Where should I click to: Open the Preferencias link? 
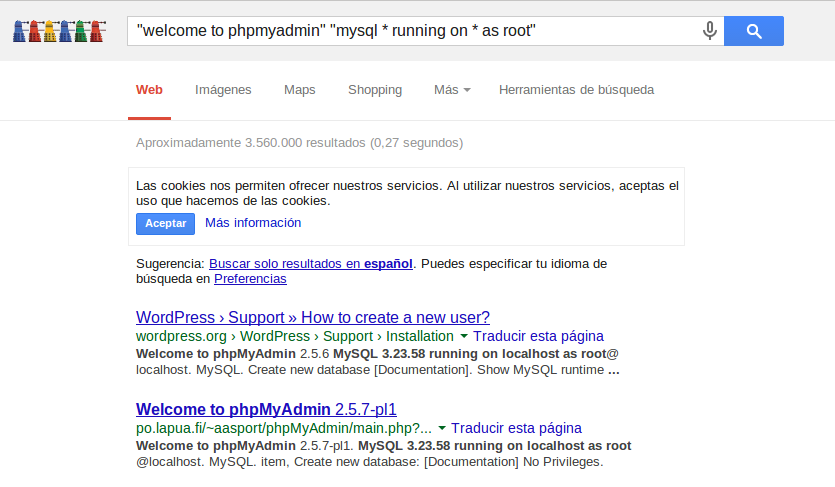[250, 279]
